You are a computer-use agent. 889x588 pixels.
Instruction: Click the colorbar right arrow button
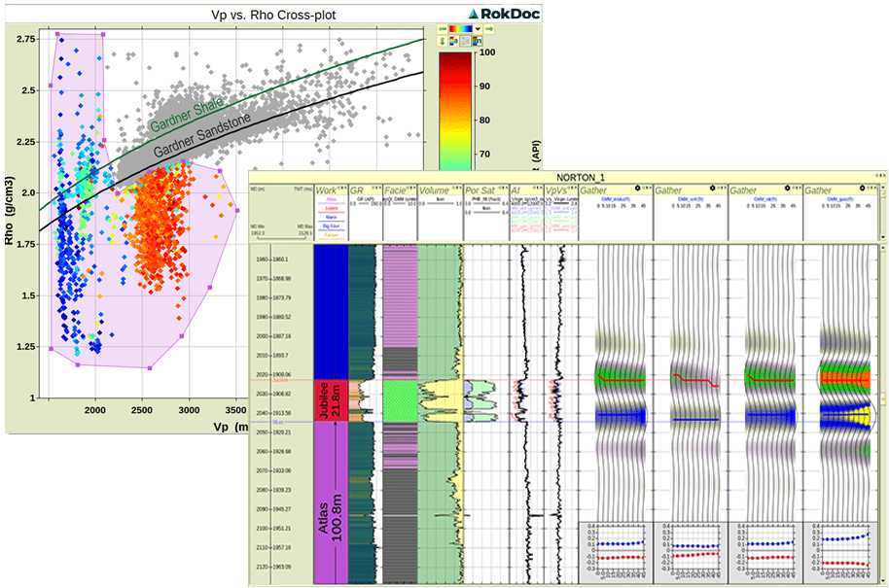(488, 29)
